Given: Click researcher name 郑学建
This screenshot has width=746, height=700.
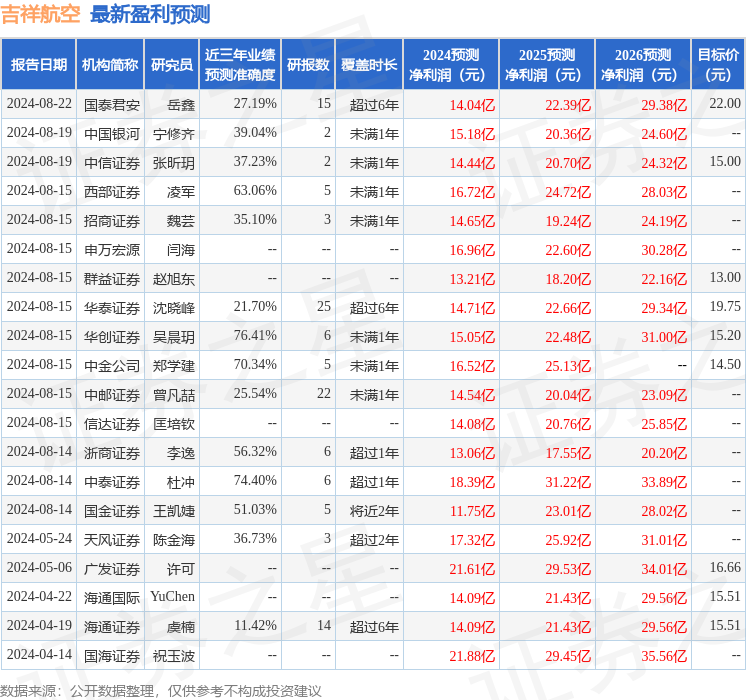Looking at the screenshot, I should click(174, 366).
